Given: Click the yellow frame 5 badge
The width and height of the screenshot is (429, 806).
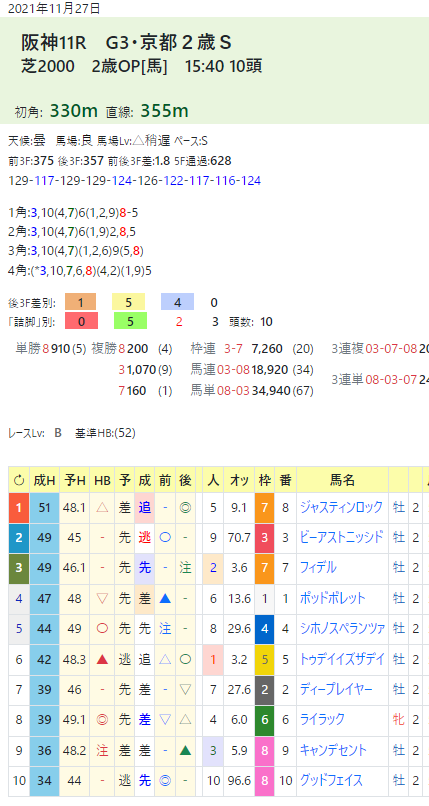Looking at the screenshot, I should tap(265, 658).
